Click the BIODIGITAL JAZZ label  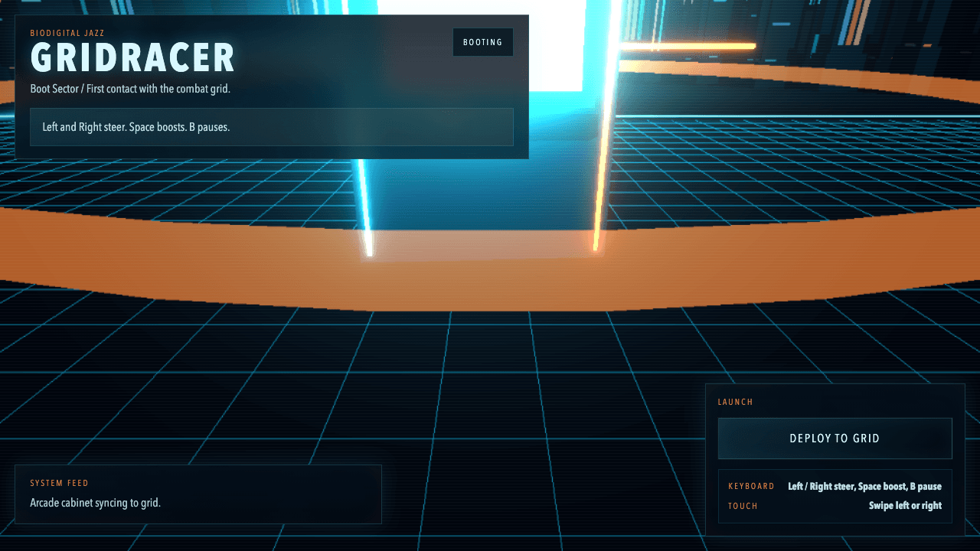(67, 34)
